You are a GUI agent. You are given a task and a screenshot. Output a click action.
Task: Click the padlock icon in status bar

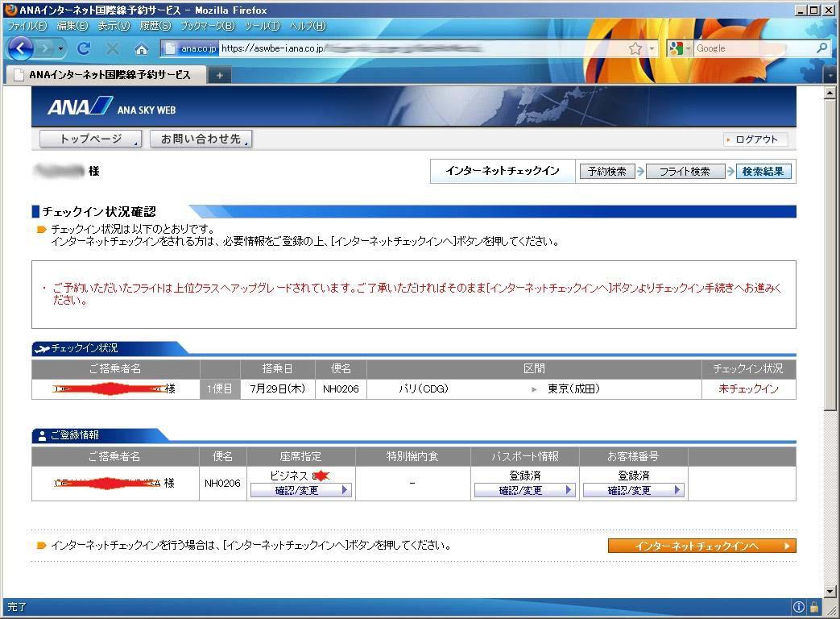tap(814, 608)
